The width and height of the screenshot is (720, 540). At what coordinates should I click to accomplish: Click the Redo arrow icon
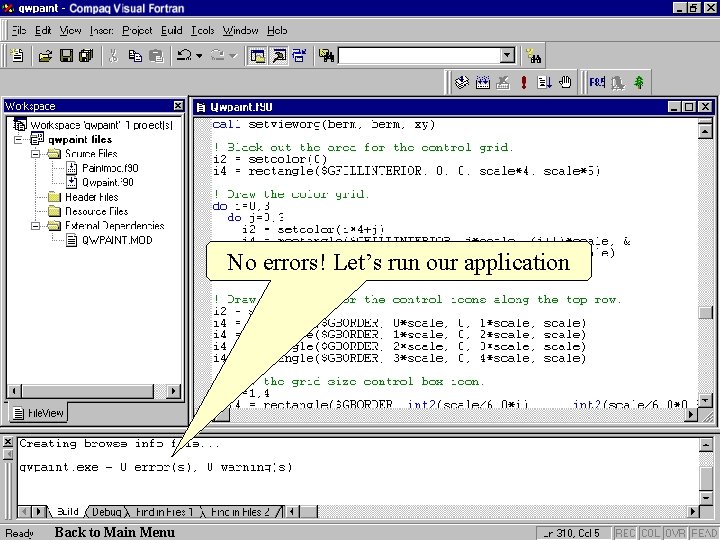pyautogui.click(x=218, y=56)
